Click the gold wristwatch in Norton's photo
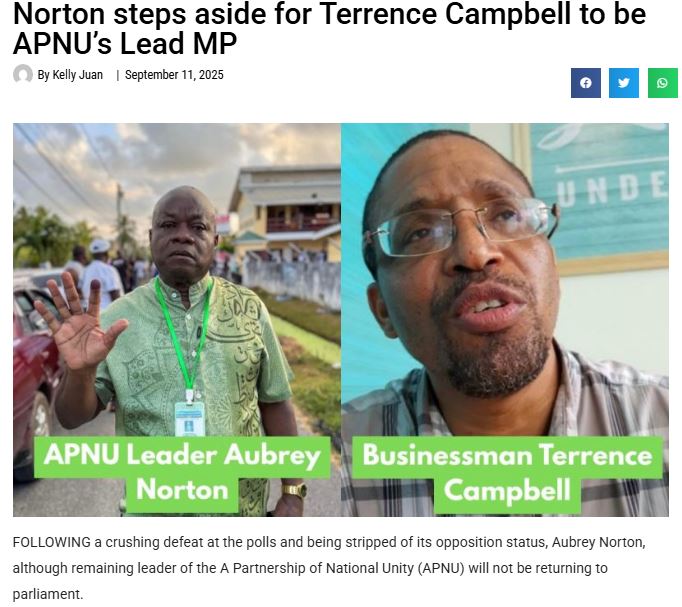The width and height of the screenshot is (682, 607). pos(294,490)
